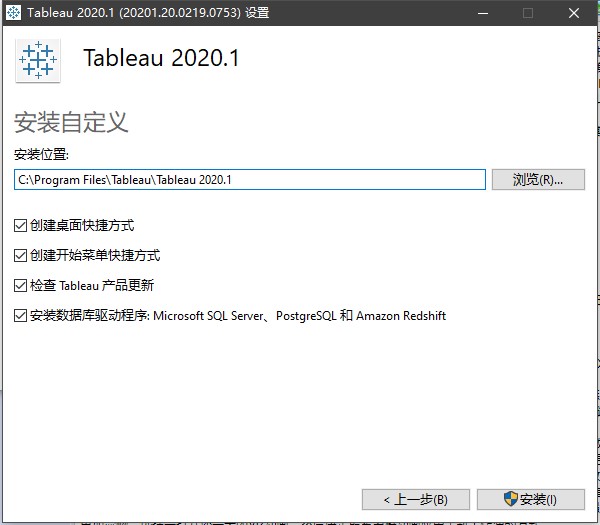This screenshot has width=600, height=525.
Task: Toggle 创建开始菜单快捷方式 checkbox
Action: (x=20, y=255)
